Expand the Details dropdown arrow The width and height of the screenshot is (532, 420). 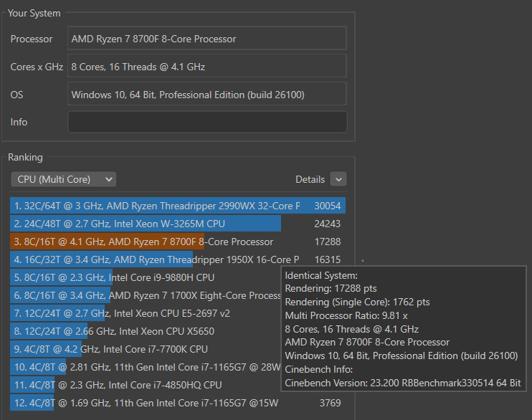(338, 179)
